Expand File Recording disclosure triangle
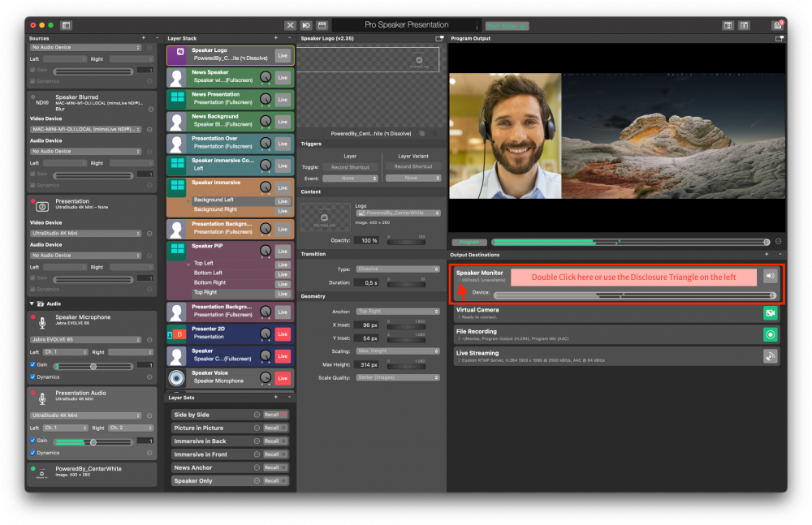 click(x=459, y=338)
